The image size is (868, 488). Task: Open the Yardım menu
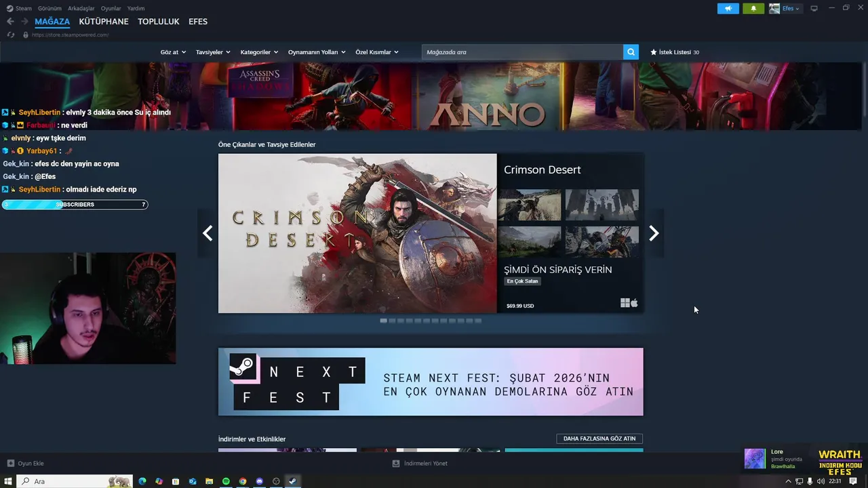[x=136, y=8]
